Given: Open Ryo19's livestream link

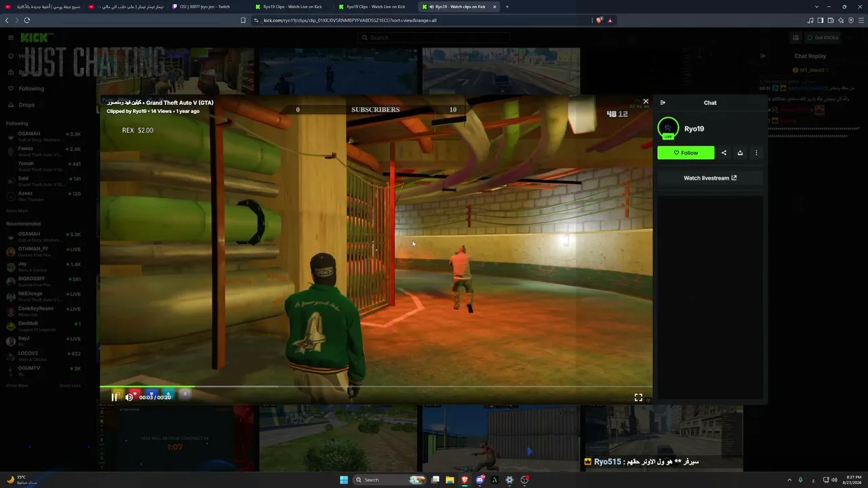Looking at the screenshot, I should pyautogui.click(x=710, y=178).
